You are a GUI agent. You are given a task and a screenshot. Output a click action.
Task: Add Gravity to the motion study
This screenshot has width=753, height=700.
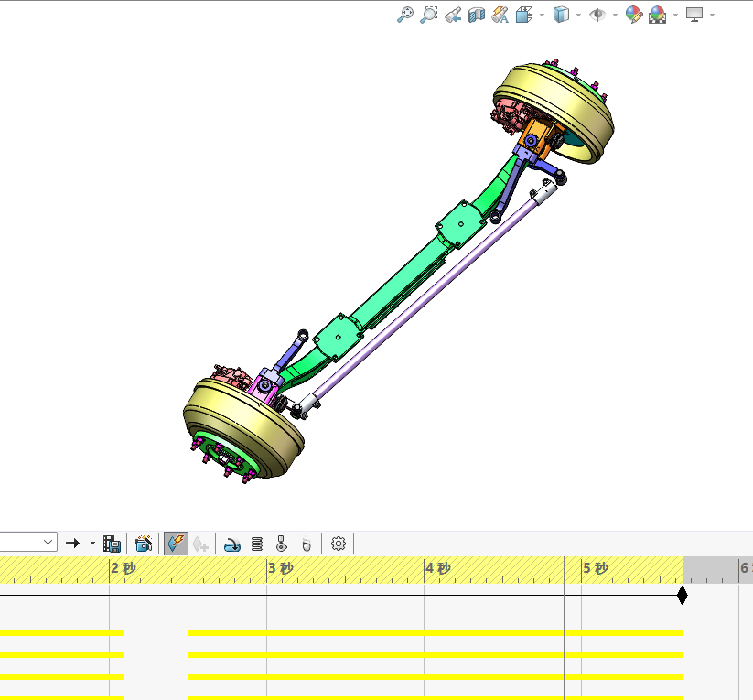tap(307, 544)
